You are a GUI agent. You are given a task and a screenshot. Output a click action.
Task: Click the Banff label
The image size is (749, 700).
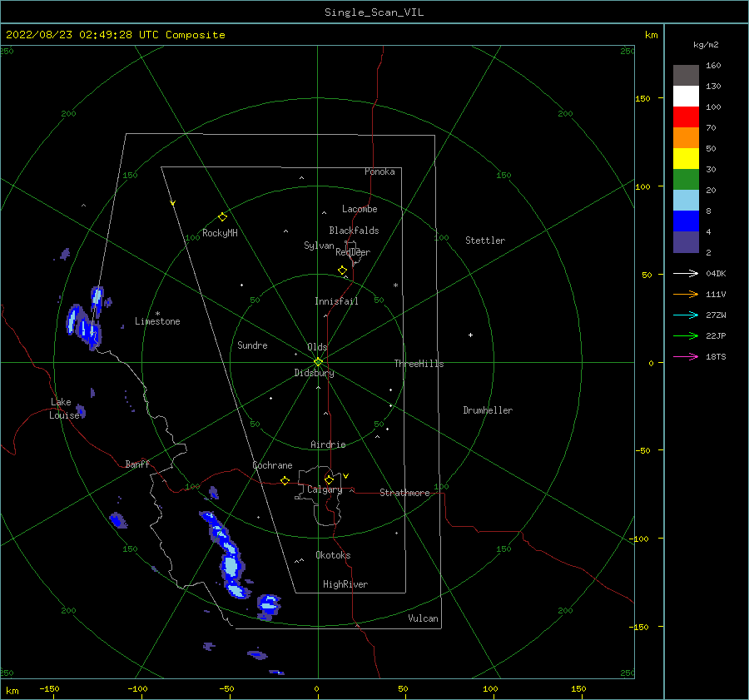137,464
